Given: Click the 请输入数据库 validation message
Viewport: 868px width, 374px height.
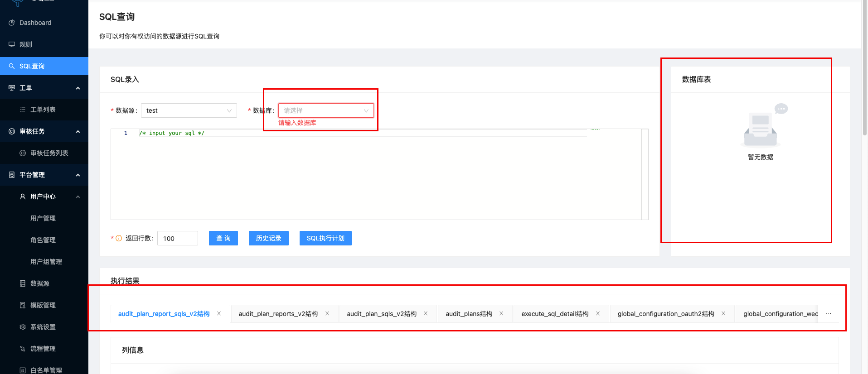Looking at the screenshot, I should [297, 123].
